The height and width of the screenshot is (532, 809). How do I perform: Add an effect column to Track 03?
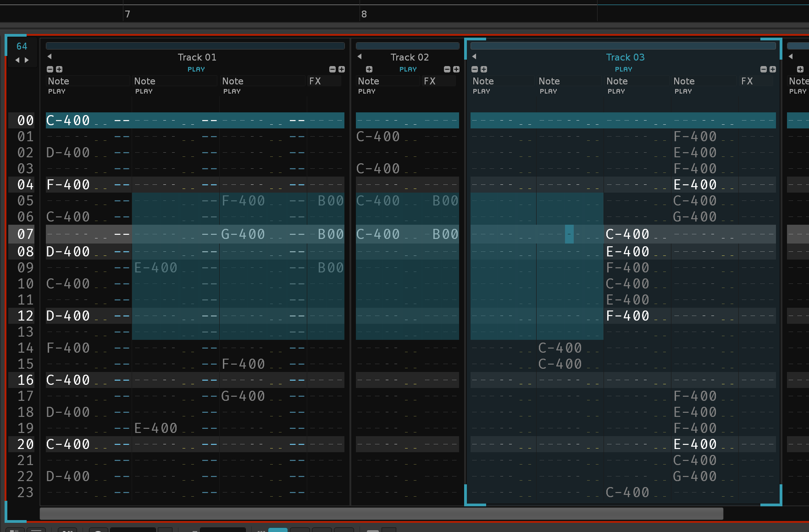[x=773, y=69]
